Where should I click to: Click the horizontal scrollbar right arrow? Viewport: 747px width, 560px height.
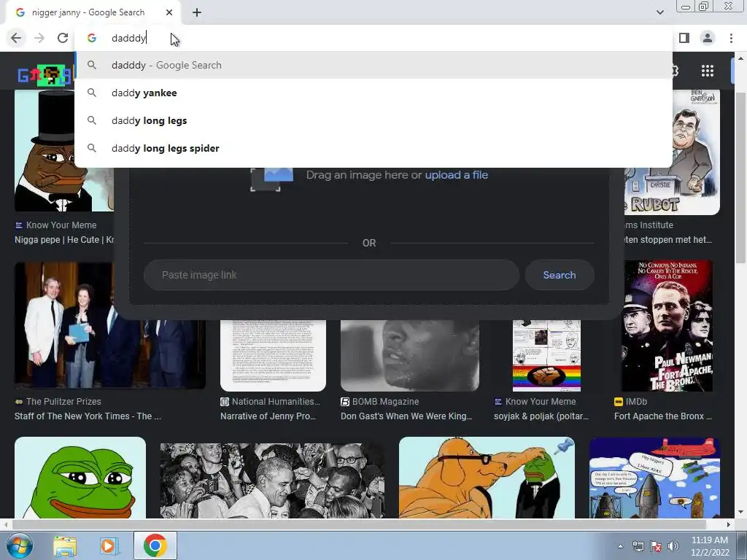click(728, 524)
